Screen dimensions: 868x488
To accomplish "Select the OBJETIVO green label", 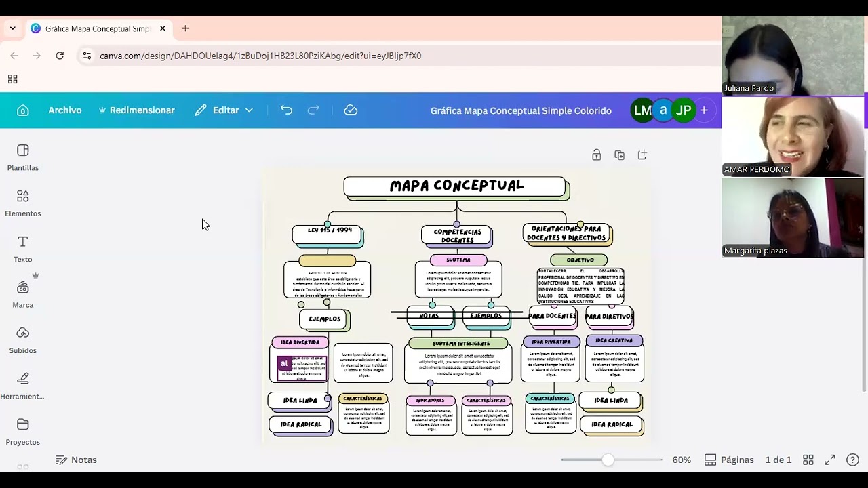I will (x=580, y=260).
